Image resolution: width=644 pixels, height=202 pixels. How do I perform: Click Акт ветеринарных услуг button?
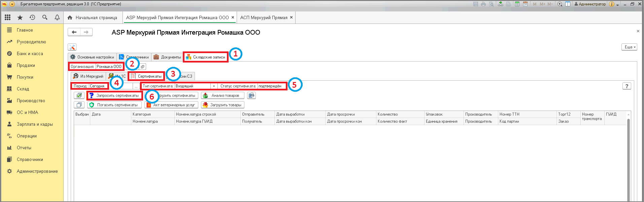171,105
